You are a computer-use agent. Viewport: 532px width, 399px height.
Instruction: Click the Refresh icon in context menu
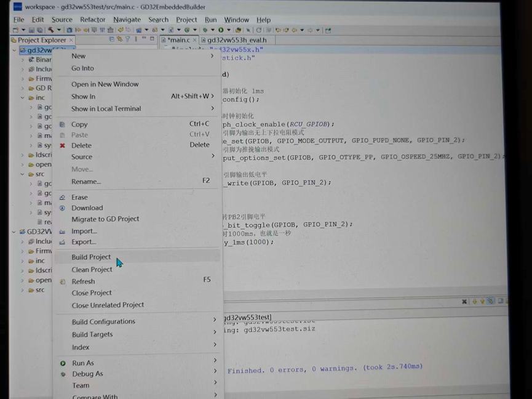coord(62,281)
